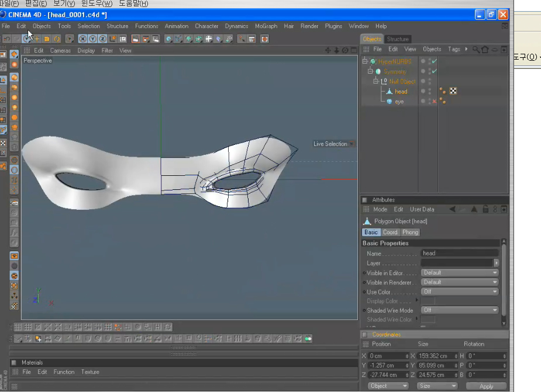Open the Size mode dropdown
Image resolution: width=541 pixels, height=392 pixels.
[437, 386]
